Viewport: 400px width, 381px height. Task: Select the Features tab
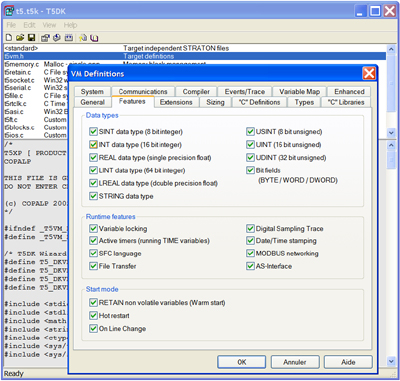tap(132, 101)
